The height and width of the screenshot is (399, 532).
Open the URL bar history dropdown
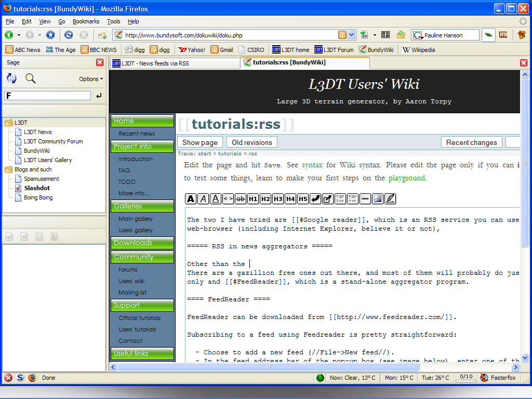352,35
